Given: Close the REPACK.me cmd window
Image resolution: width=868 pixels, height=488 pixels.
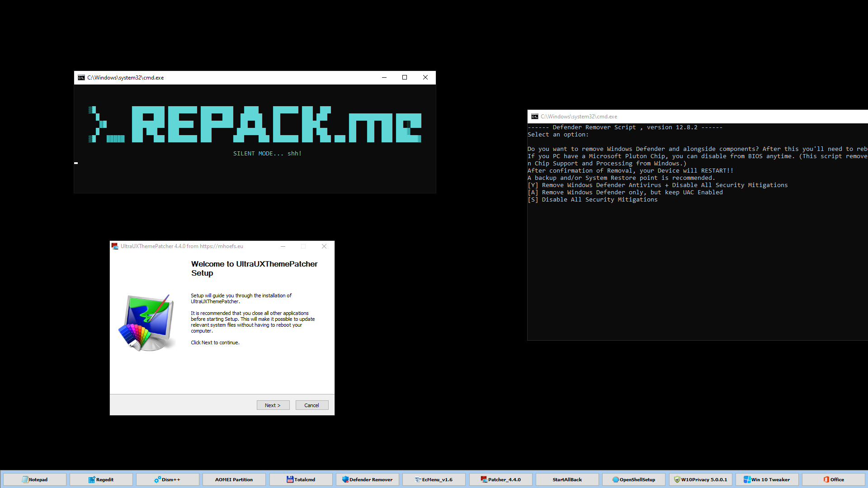Looking at the screenshot, I should click(x=425, y=78).
